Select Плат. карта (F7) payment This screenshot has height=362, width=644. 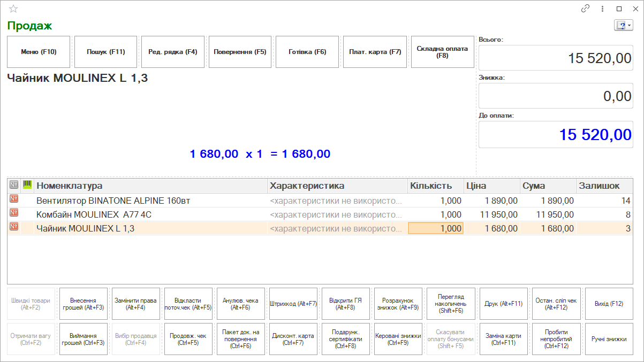tap(375, 52)
